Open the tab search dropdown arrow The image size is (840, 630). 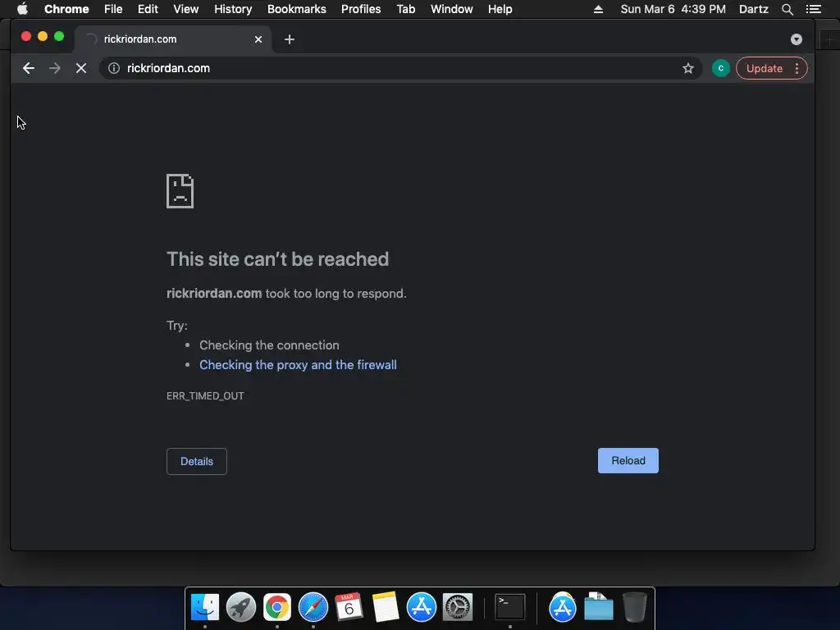coord(796,39)
